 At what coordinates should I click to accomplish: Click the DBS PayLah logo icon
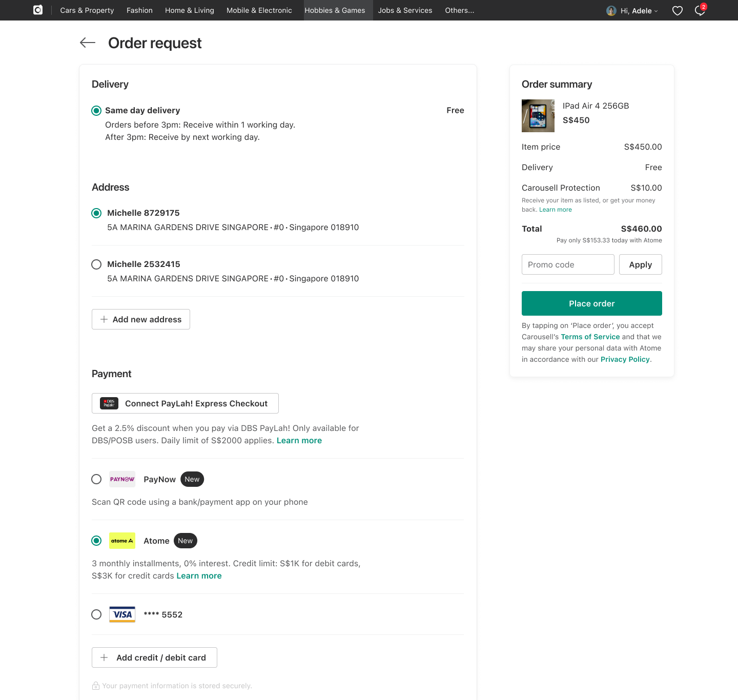(109, 403)
